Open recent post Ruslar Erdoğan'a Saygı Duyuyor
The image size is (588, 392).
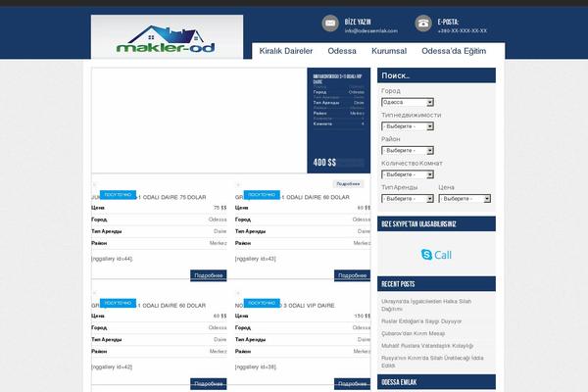(x=421, y=321)
